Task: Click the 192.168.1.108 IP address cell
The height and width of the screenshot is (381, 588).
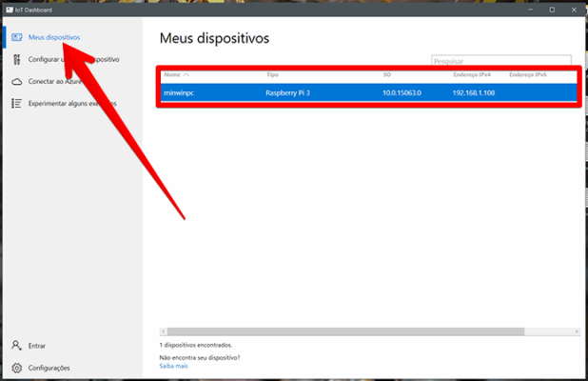Action: tap(474, 92)
